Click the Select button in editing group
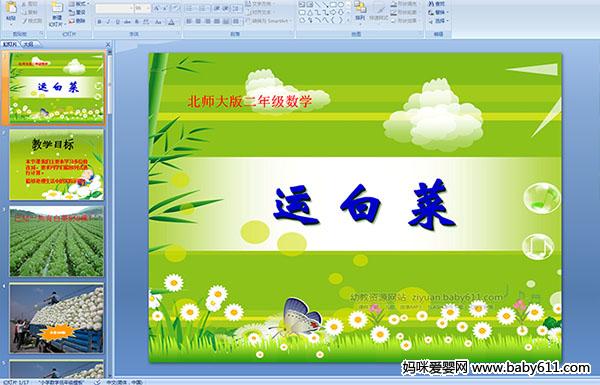Screen dimensions: 600x385 [x=438, y=21]
